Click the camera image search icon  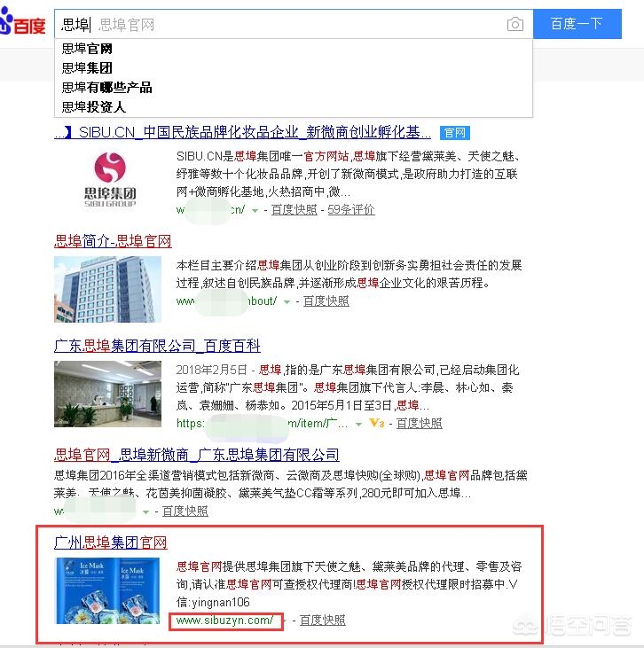(515, 25)
